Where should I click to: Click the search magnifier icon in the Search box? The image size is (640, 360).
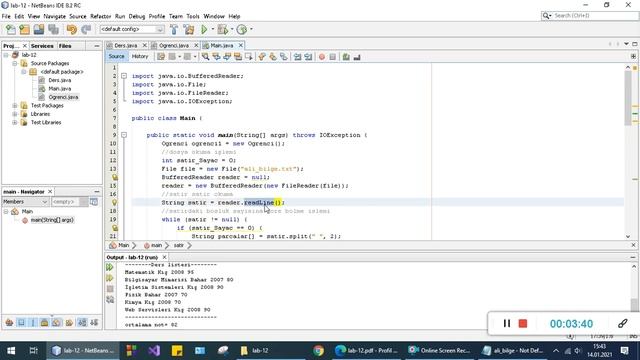coord(546,16)
